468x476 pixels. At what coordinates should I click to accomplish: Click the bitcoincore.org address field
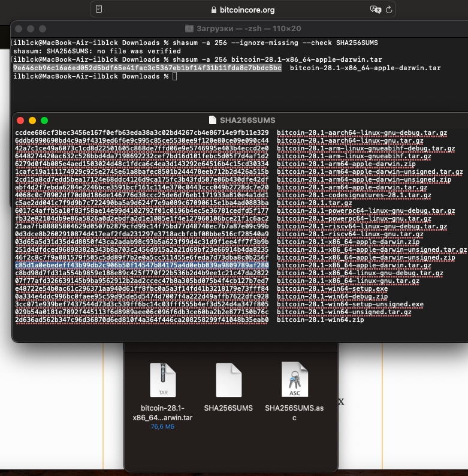coord(243,10)
